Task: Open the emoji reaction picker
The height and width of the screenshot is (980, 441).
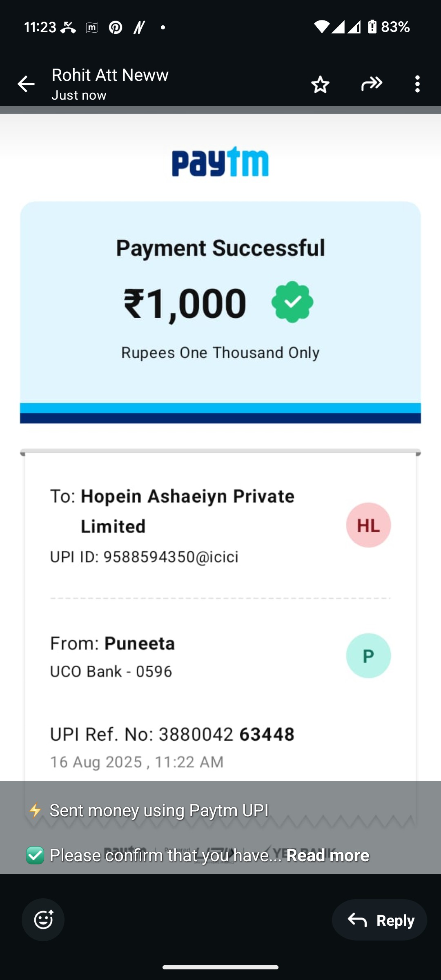Action: click(43, 920)
